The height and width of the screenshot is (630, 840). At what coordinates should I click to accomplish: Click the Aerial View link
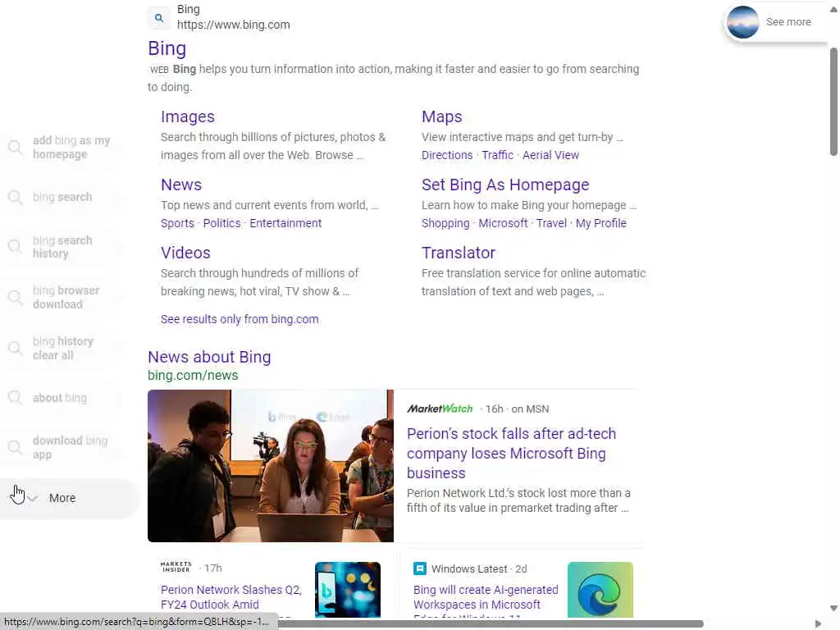click(x=550, y=155)
